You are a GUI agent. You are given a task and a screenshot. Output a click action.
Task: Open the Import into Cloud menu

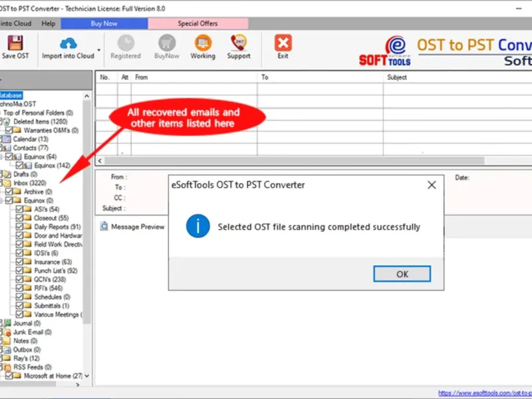click(x=15, y=23)
